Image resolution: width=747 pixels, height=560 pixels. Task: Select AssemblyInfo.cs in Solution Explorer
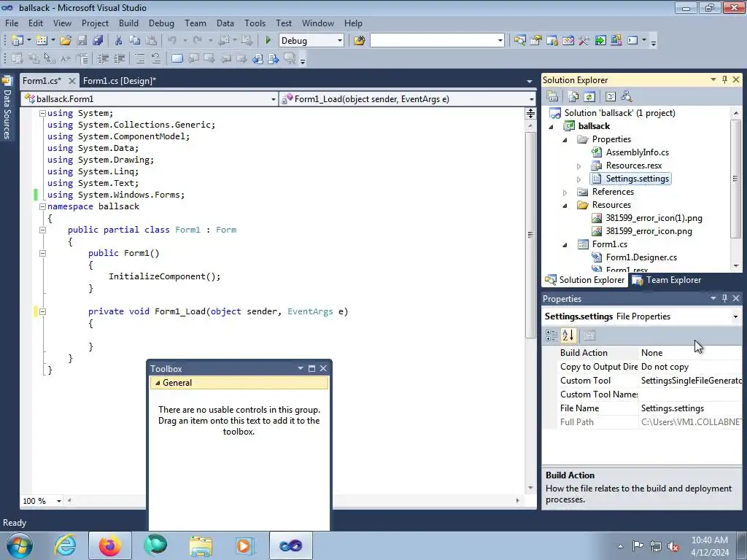point(637,152)
